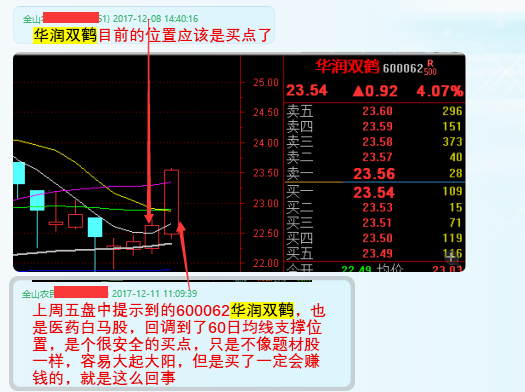Screen dimensions: 525x392
Task: Click highlighted 华润双鹤 in the second message
Action: point(262,310)
